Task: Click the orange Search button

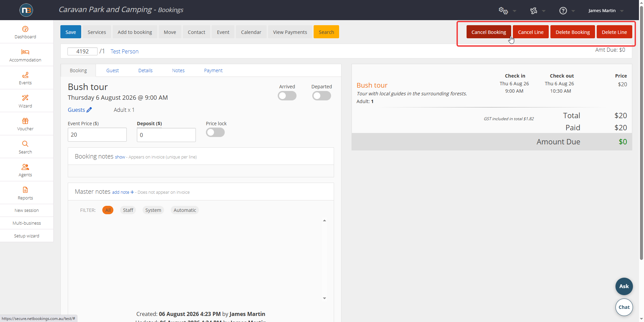Action: (326, 32)
